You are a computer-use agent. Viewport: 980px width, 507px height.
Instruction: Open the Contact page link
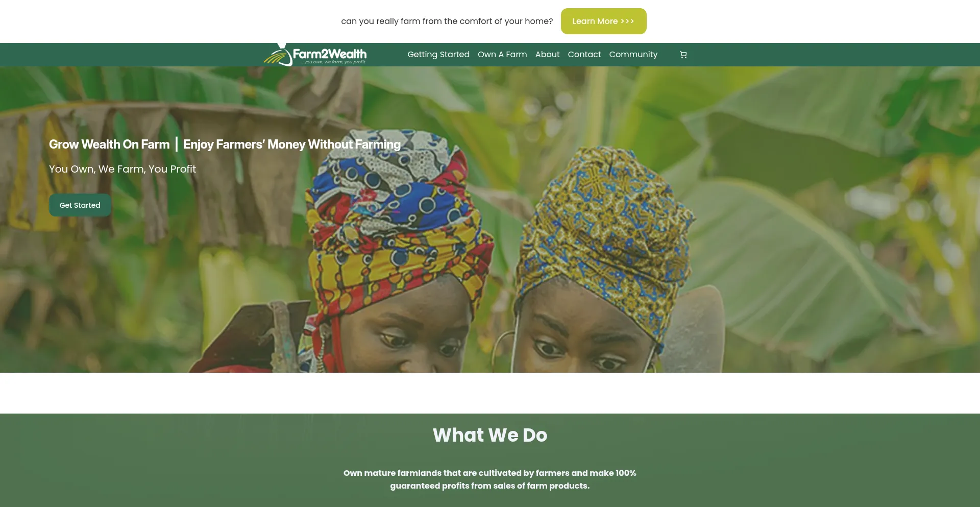pyautogui.click(x=584, y=55)
